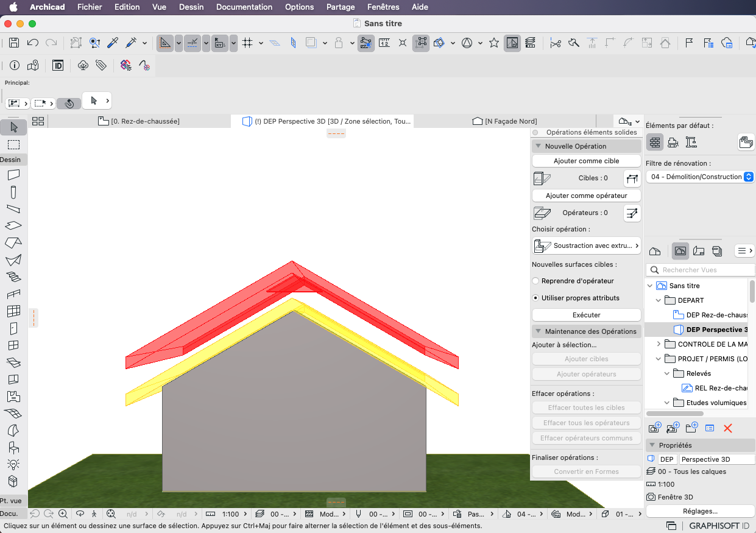
Task: Activate the View Map button in Navigator
Action: click(x=680, y=251)
